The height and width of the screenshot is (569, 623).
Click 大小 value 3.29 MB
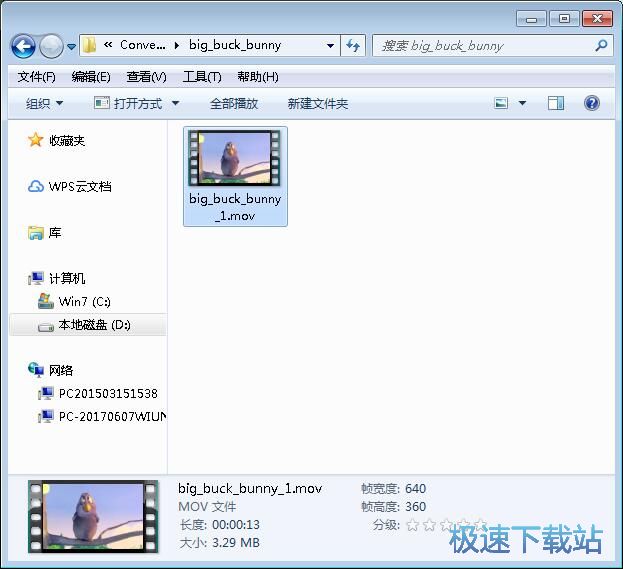pyautogui.click(x=236, y=542)
